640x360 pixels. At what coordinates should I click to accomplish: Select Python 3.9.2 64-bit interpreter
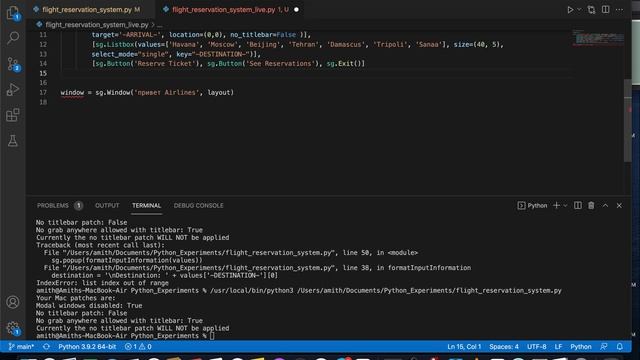[87, 347]
